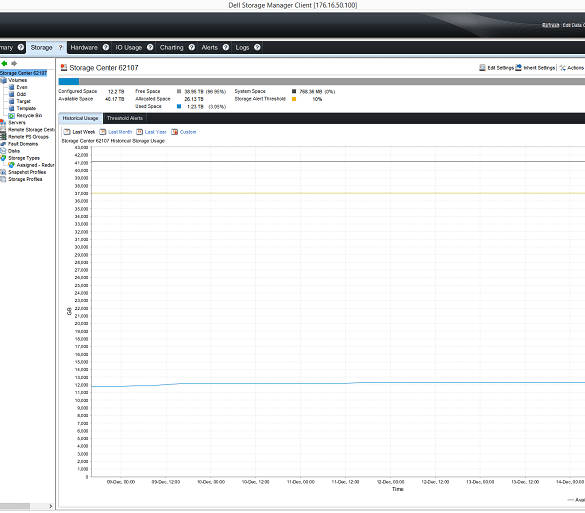Click the Odd volume icon

(11, 94)
